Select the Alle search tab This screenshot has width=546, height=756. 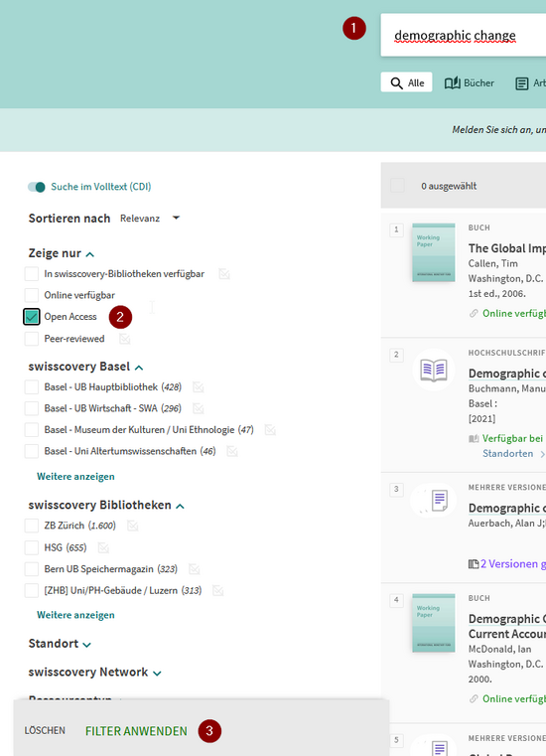(x=407, y=82)
